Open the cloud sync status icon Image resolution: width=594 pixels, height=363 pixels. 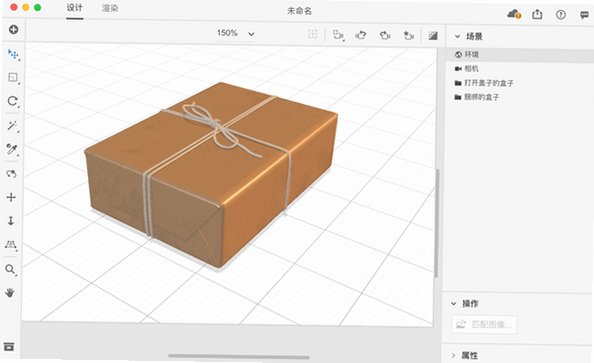point(514,14)
